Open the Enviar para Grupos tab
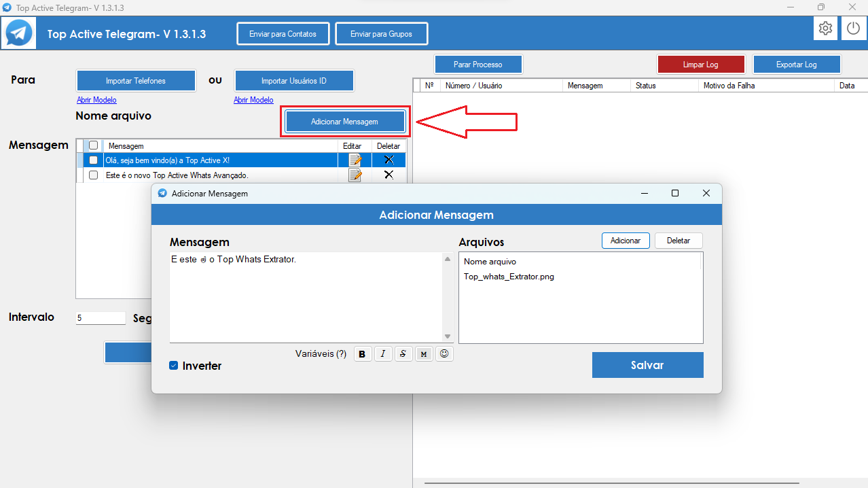Viewport: 868px width, 488px height. coord(381,34)
